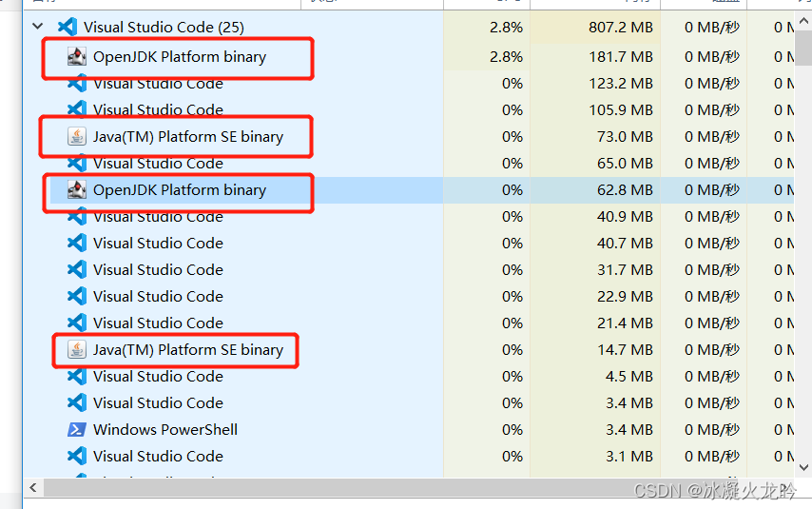This screenshot has width=812, height=509.
Task: Select Java(TM) Platform SE binary label using 14.7 MB
Action: (x=188, y=350)
